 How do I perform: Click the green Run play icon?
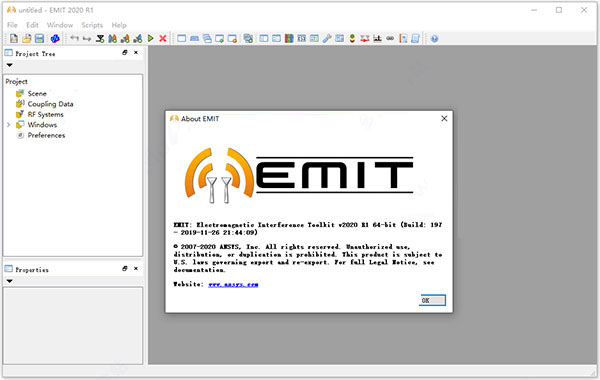[x=150, y=38]
